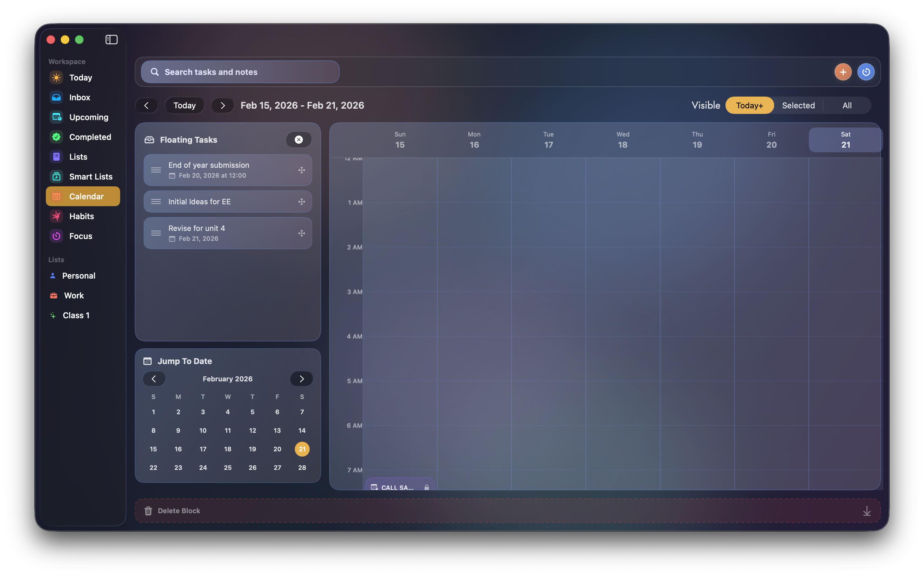
Task: Go to Upcoming tasks
Action: pyautogui.click(x=83, y=117)
